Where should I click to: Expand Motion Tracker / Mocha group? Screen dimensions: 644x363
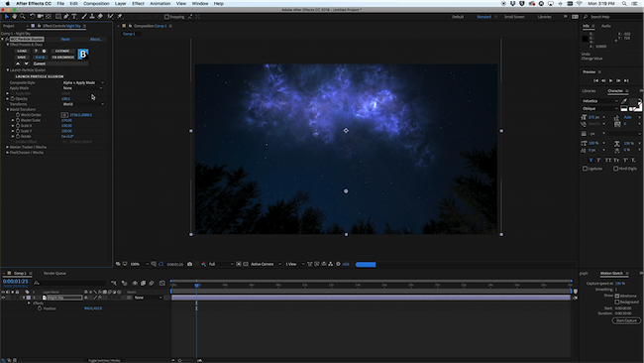tap(8, 147)
